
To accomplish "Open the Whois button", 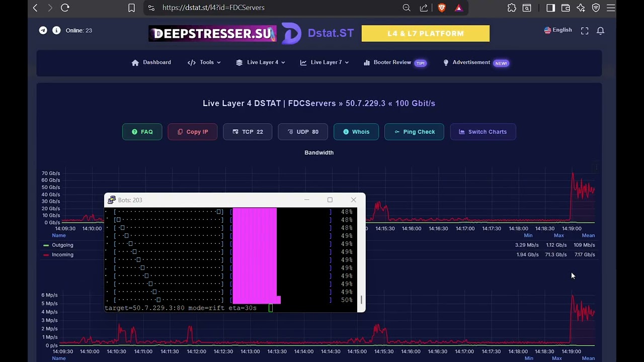I will [356, 132].
